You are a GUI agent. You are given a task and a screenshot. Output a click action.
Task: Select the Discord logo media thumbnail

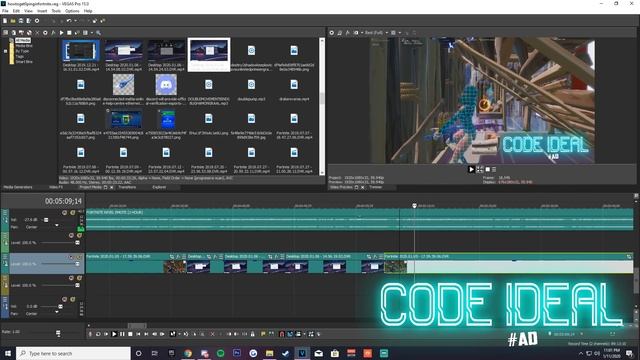[x=166, y=85]
